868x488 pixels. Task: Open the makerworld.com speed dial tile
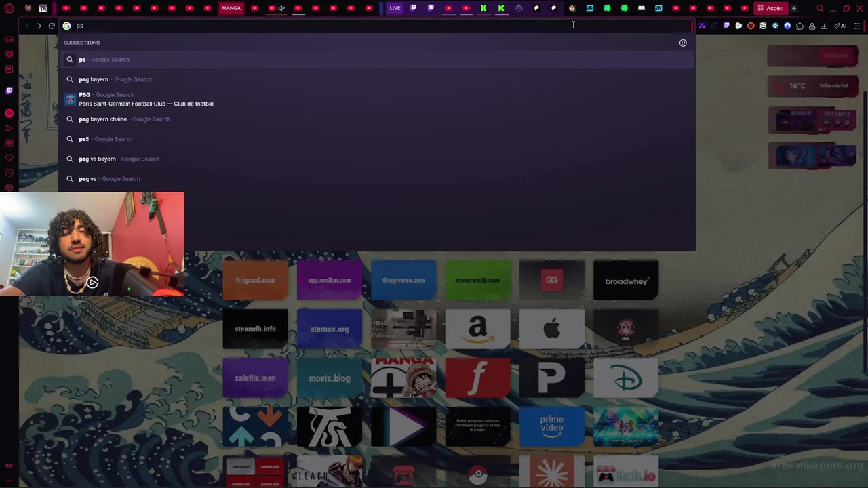477,280
